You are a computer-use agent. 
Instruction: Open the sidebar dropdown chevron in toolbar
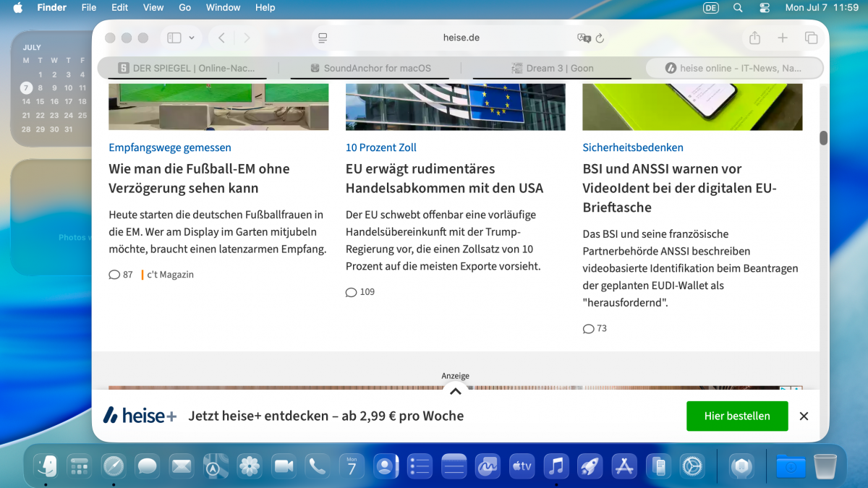click(192, 38)
